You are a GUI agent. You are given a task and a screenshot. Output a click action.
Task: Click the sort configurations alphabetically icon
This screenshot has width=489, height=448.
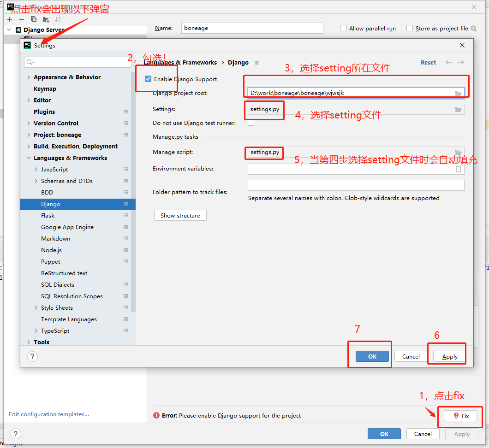(x=58, y=19)
